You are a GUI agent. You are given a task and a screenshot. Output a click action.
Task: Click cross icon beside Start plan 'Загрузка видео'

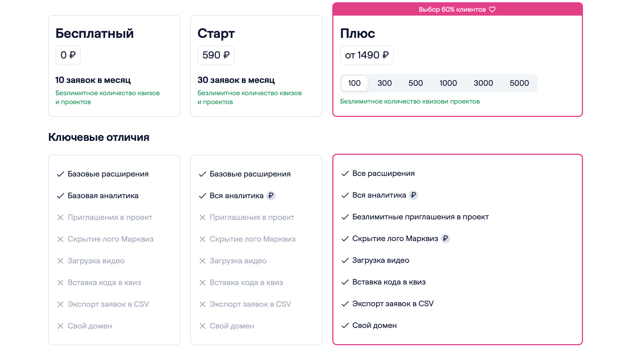click(x=203, y=261)
